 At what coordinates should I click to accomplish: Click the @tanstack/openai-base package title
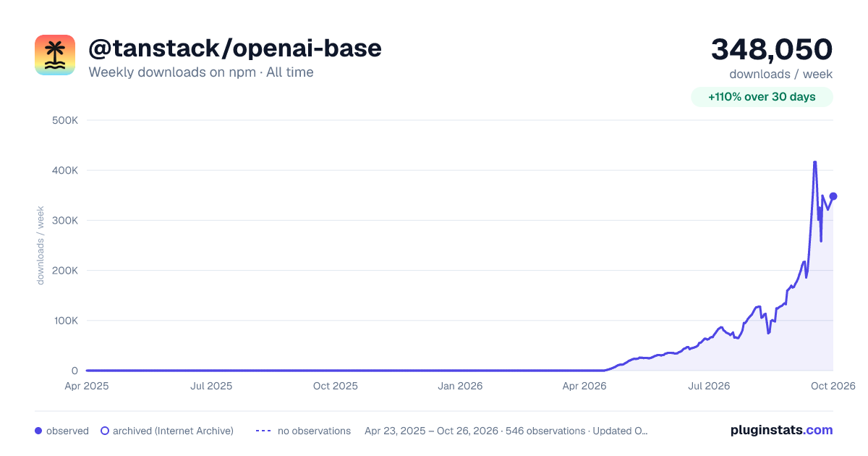coord(235,48)
